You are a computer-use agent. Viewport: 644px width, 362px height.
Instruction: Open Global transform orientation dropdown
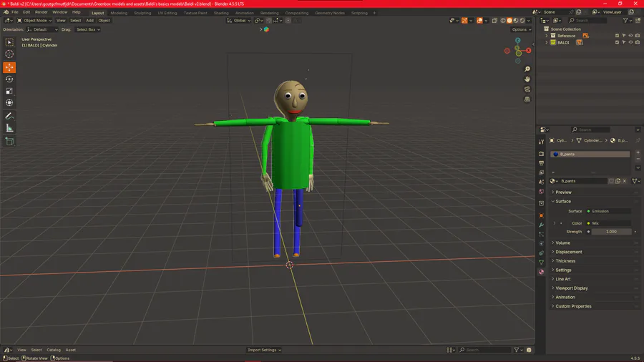238,21
